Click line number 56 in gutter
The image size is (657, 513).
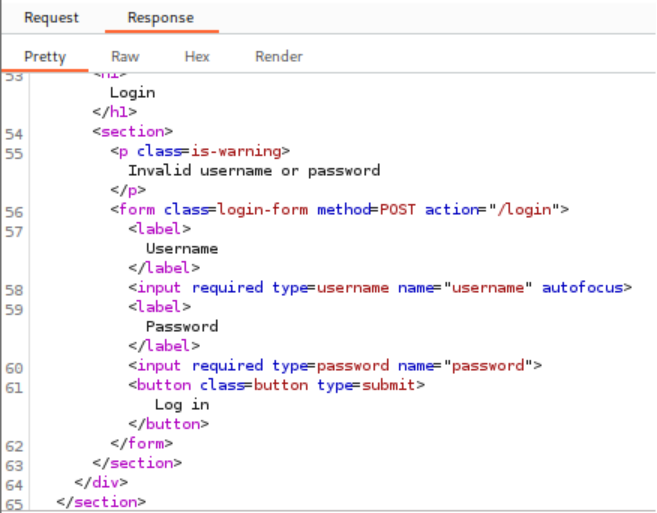pos(14,211)
